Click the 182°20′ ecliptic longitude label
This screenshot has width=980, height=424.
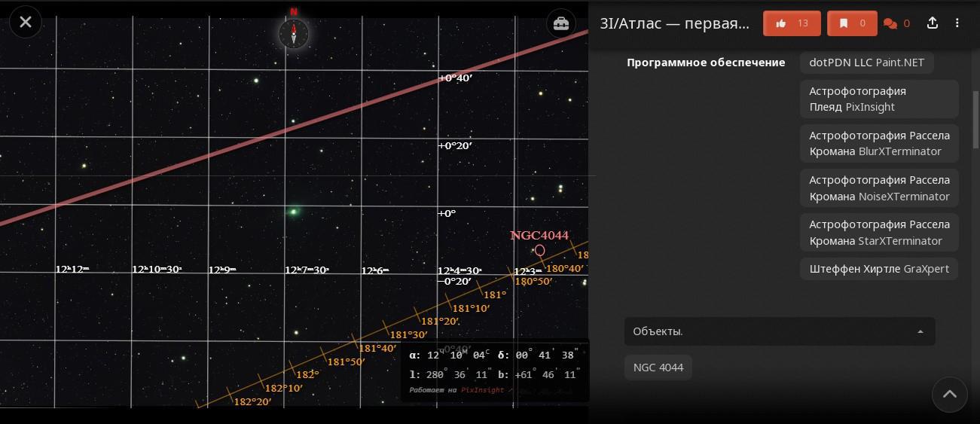pos(252,401)
